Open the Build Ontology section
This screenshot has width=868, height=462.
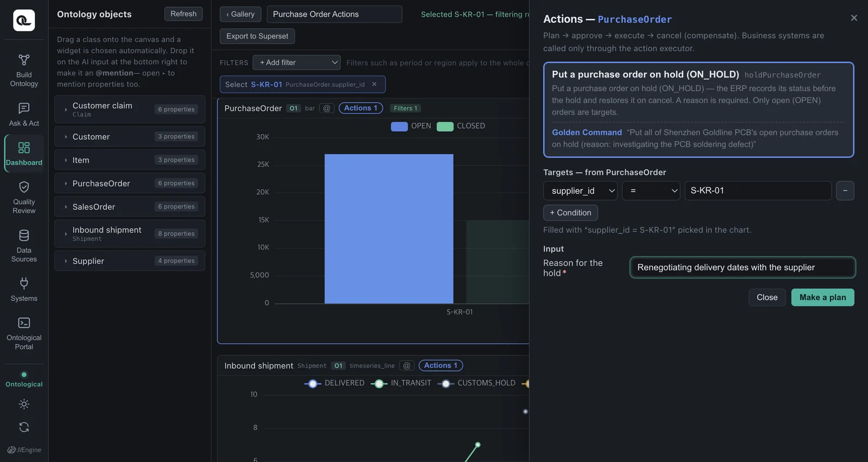pos(24,70)
